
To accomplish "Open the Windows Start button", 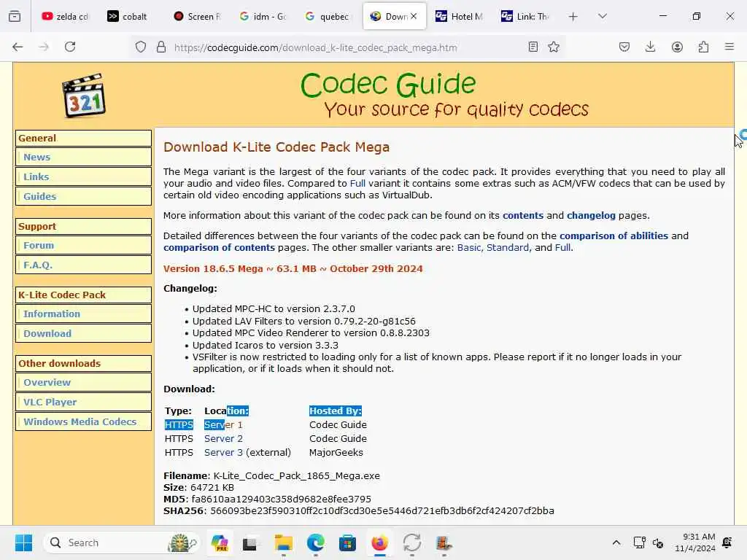I will pos(23,542).
